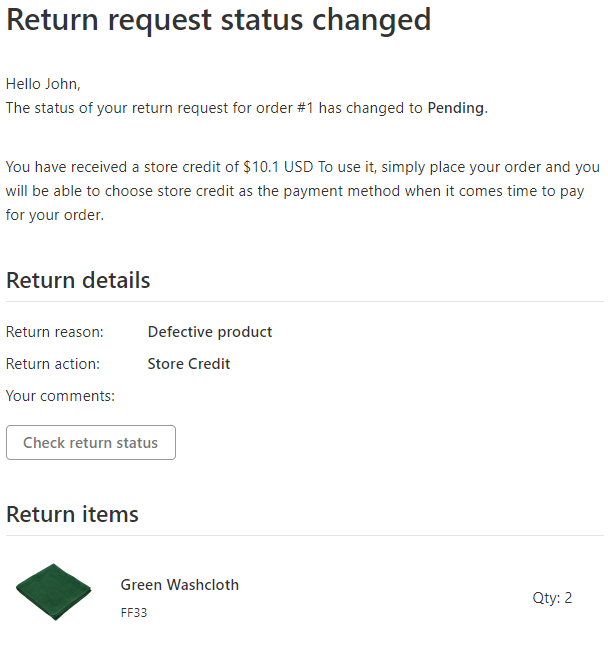Click the Qty: 2 quantity label
This screenshot has height=657, width=608.
[x=552, y=598]
